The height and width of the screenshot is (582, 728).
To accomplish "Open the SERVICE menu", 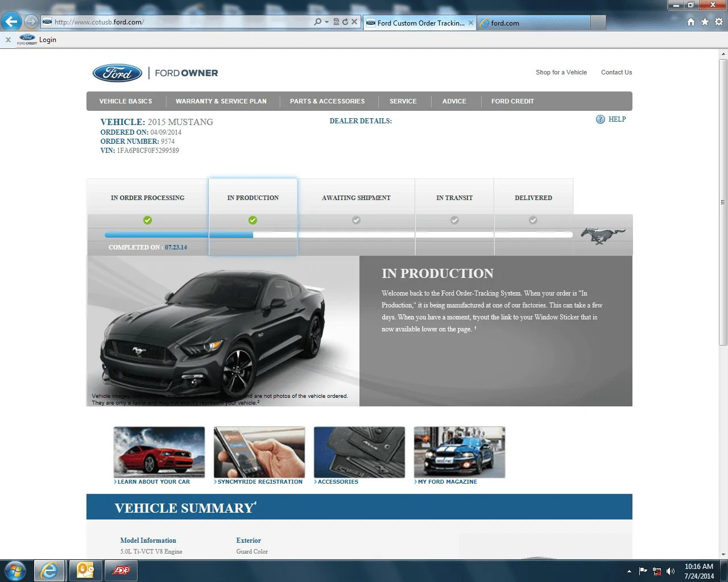I will (x=403, y=101).
